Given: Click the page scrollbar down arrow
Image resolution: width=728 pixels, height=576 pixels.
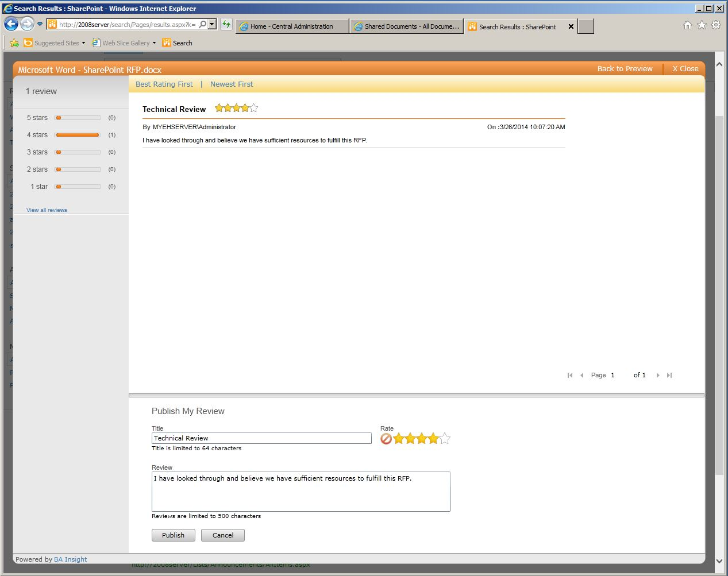Looking at the screenshot, I should coord(719,561).
